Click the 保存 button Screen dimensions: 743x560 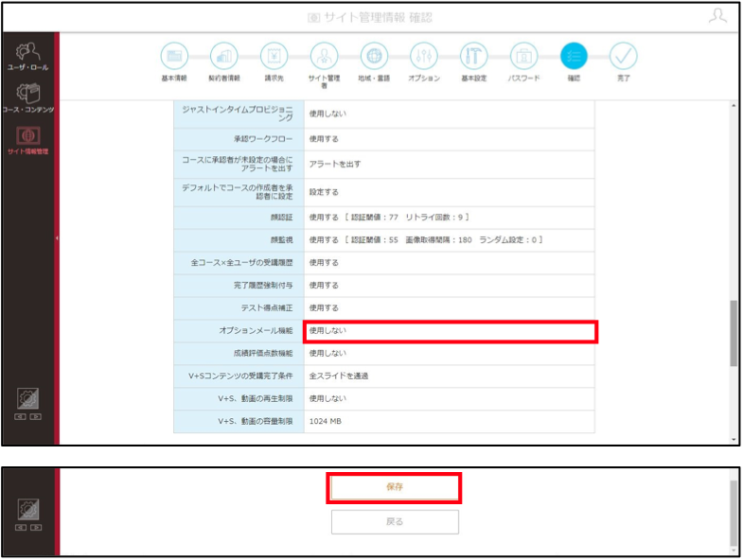pyautogui.click(x=395, y=487)
